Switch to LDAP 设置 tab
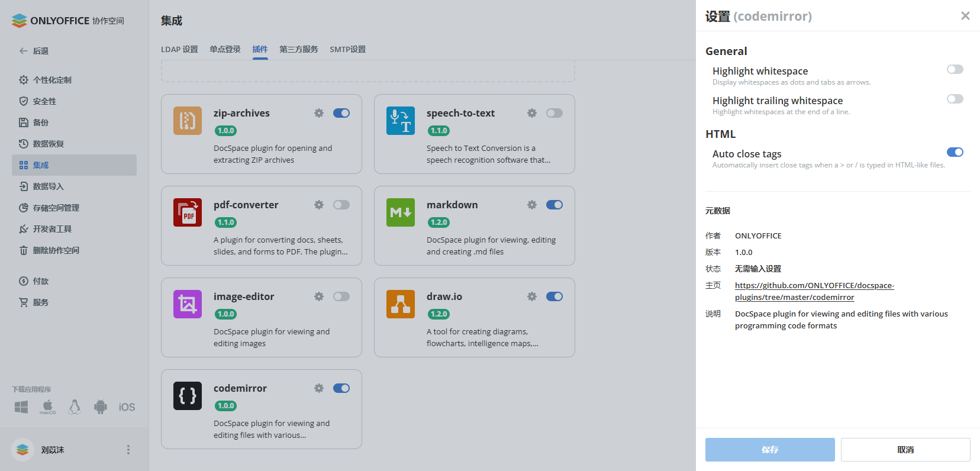This screenshot has width=980, height=471. (x=179, y=49)
